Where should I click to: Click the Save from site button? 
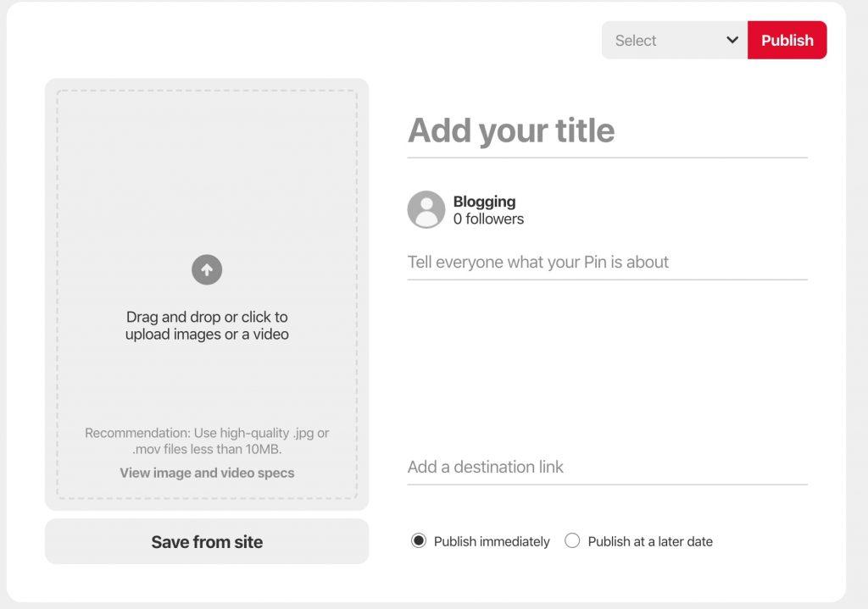[207, 541]
